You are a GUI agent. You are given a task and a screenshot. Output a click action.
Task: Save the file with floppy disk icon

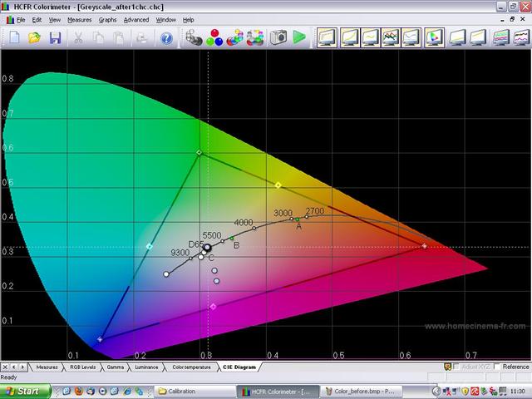click(55, 37)
